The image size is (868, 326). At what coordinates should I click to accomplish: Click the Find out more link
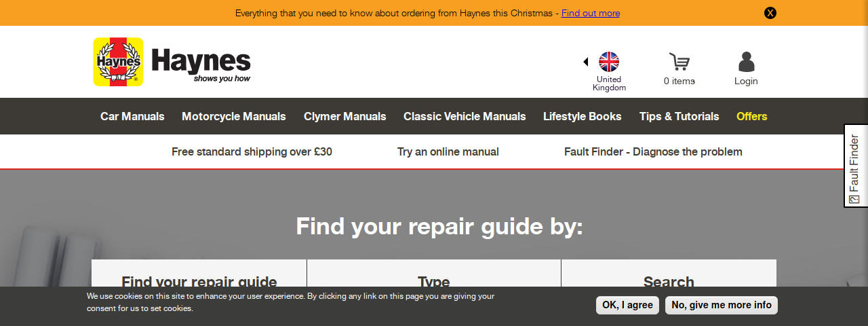pyautogui.click(x=590, y=13)
